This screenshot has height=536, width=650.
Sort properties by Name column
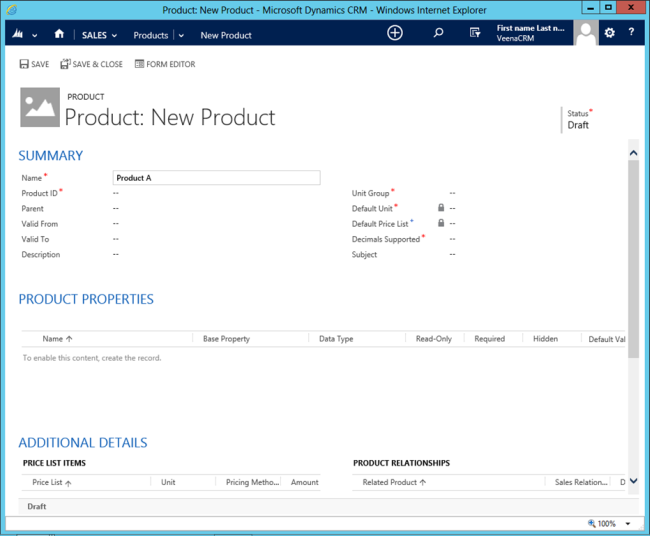click(x=57, y=339)
